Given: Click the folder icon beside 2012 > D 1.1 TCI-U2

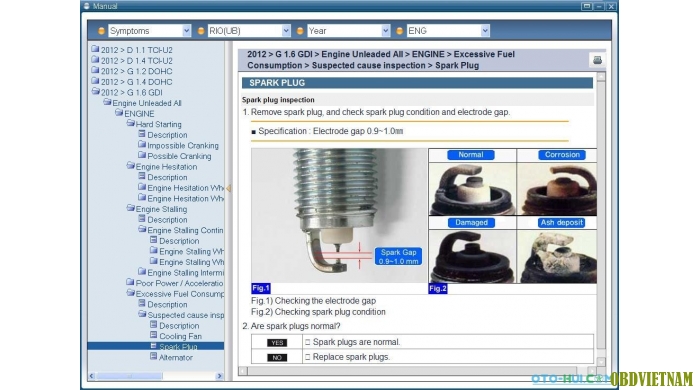Looking at the screenshot, I should coord(95,49).
